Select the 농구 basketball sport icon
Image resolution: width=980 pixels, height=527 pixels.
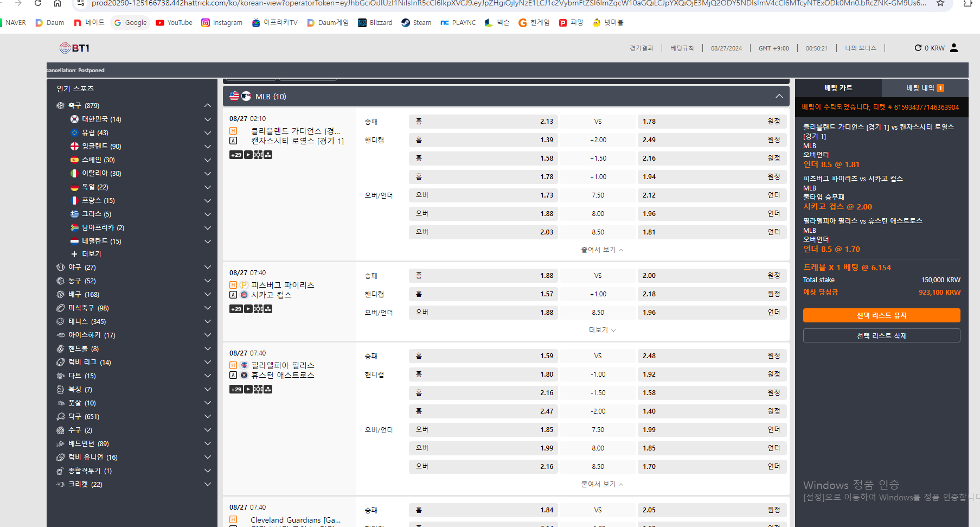pos(60,281)
